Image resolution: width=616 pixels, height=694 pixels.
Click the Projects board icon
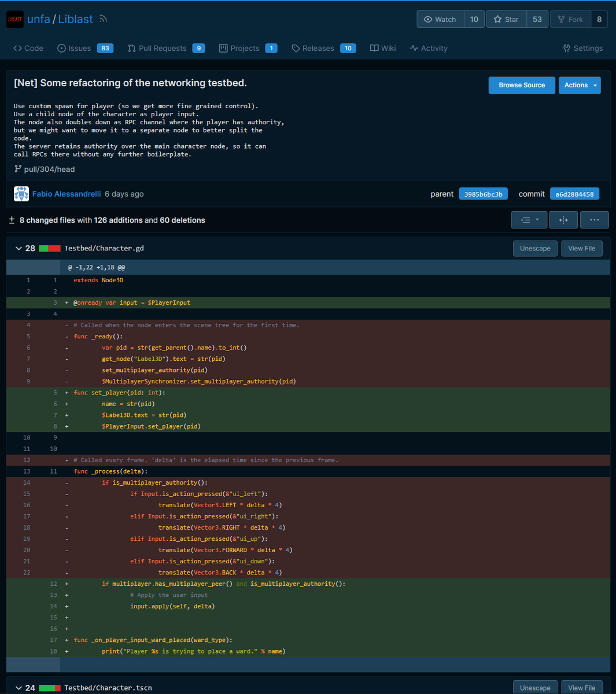[x=223, y=48]
